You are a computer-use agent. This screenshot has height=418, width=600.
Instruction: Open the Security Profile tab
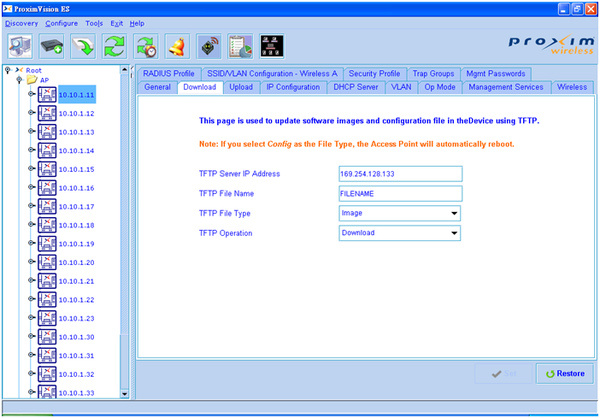tap(374, 73)
